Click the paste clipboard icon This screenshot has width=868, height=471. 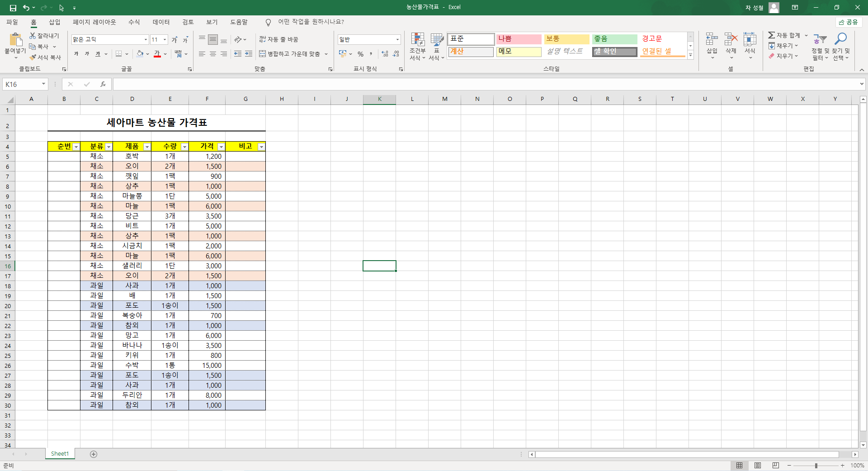tap(15, 40)
